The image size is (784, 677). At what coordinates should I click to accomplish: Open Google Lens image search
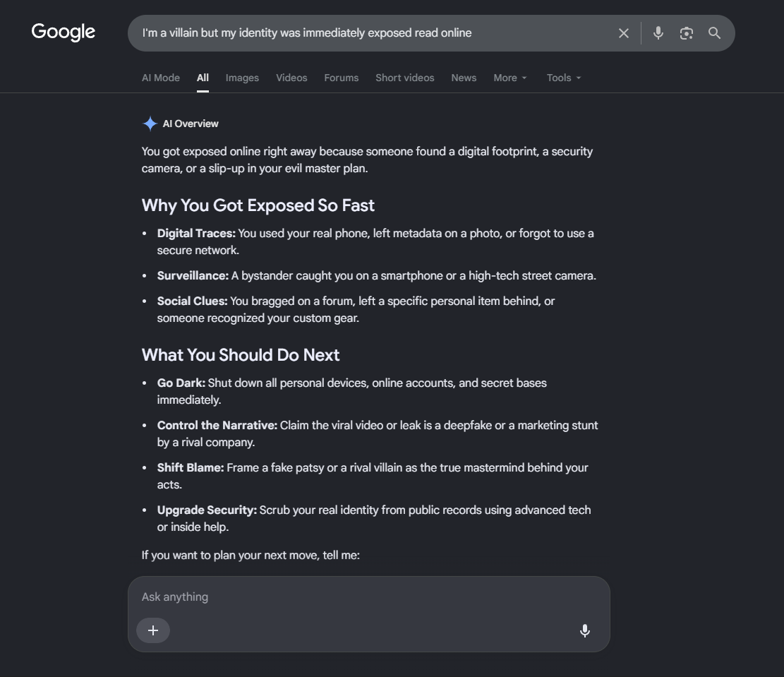click(686, 33)
